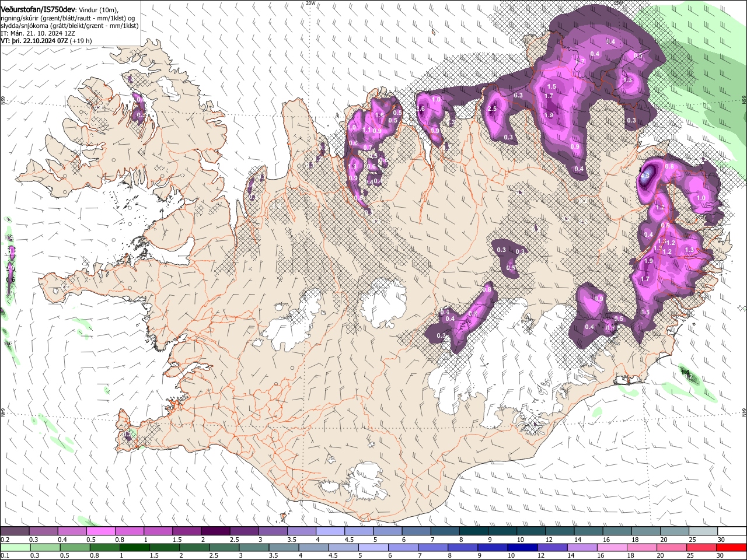Click the '2.6' snowfall value on the map
Screen dimensions: 747x560
(420, 109)
